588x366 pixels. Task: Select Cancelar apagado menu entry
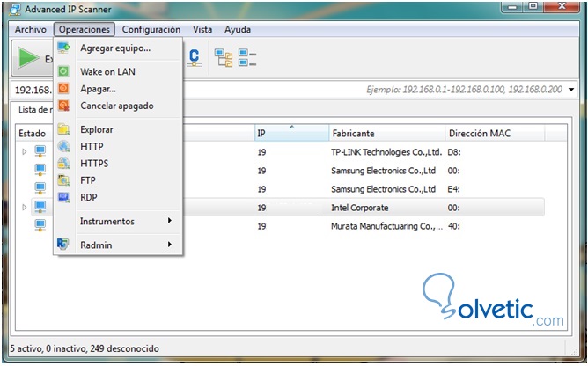pos(118,106)
